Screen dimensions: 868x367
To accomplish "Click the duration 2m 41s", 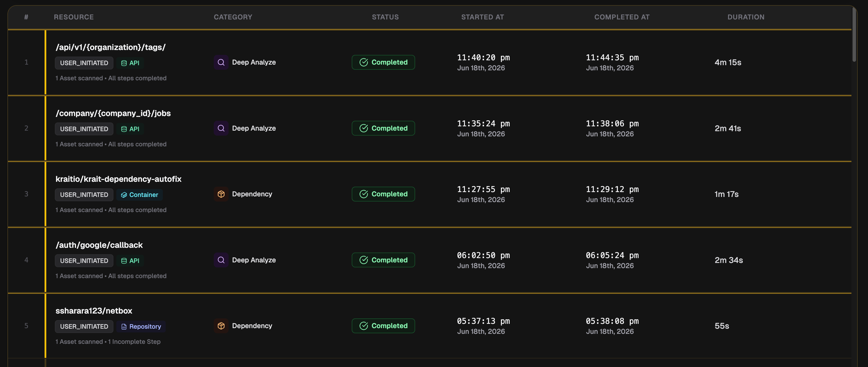I will (728, 128).
